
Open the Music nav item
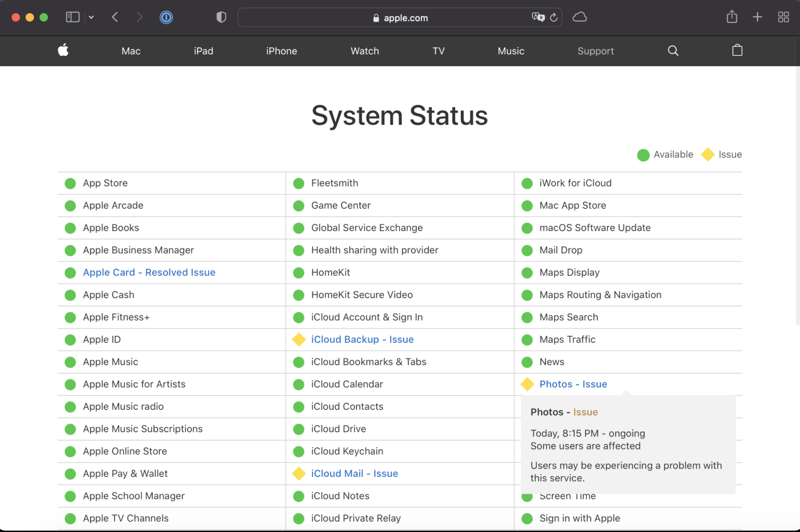click(511, 51)
